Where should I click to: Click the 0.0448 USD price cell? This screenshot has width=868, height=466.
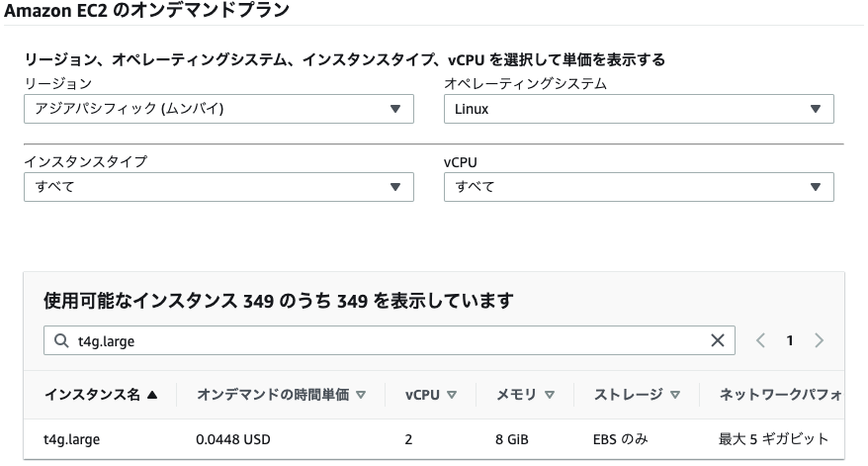coord(233,439)
